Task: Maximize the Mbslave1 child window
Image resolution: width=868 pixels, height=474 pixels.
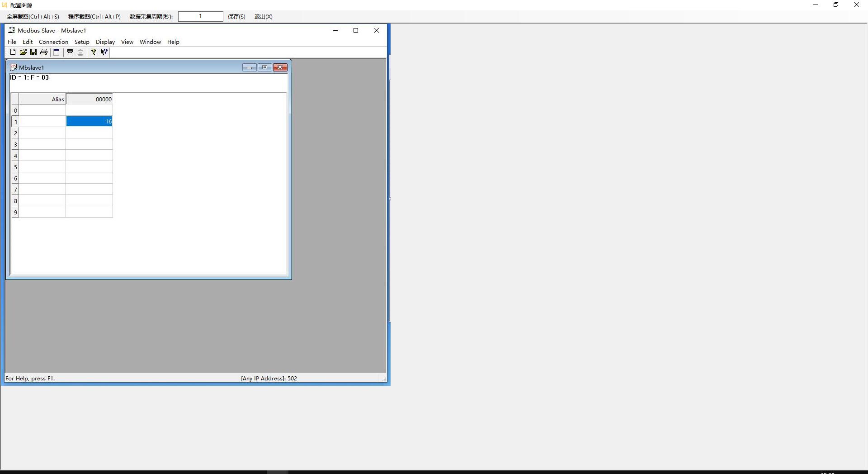Action: (x=264, y=67)
